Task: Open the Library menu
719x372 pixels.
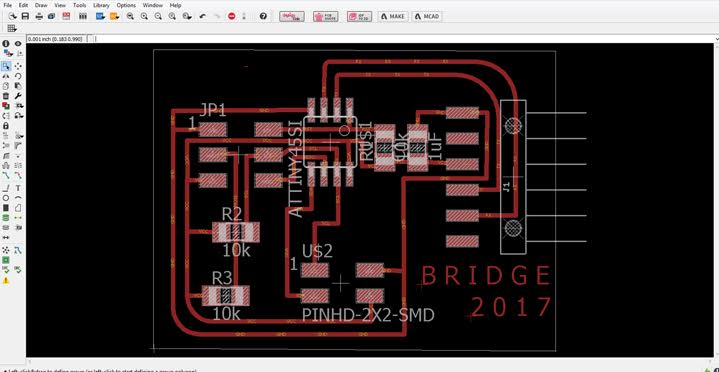Action: 101,5
